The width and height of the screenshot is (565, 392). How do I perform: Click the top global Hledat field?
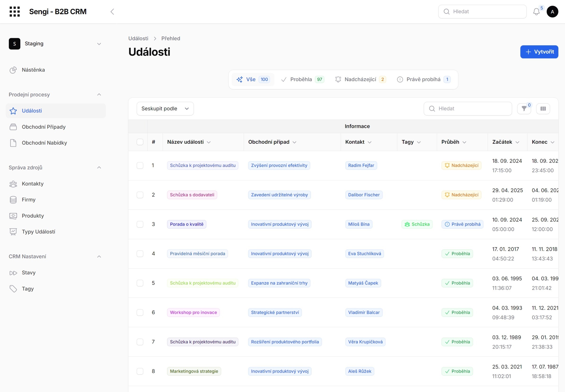click(x=482, y=12)
